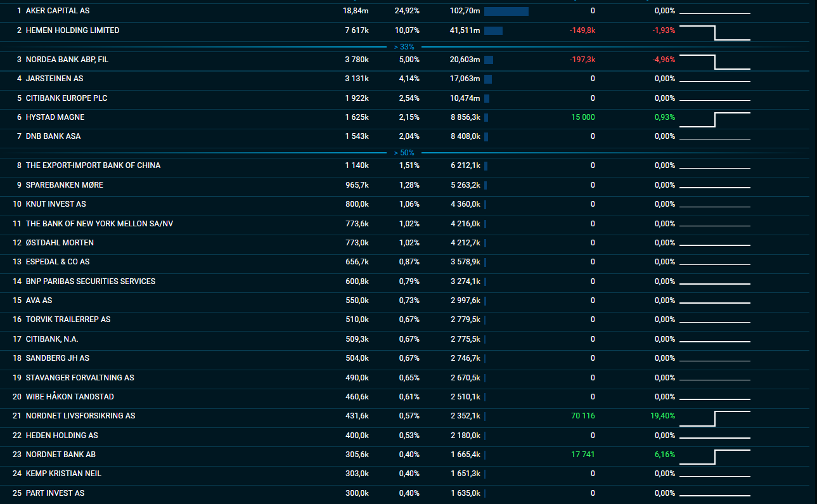Click the 15 000 green change value
The image size is (817, 504).
[583, 117]
